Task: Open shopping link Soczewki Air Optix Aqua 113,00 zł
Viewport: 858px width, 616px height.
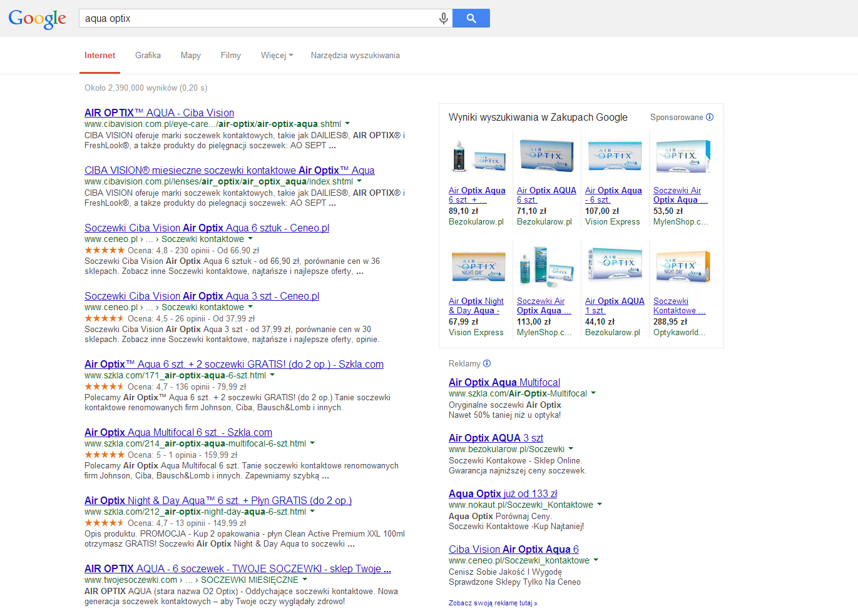Action: [544, 306]
